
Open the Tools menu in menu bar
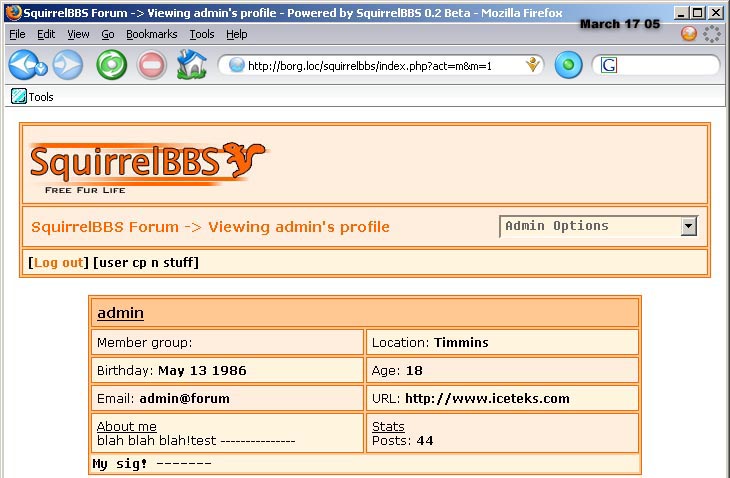click(202, 34)
